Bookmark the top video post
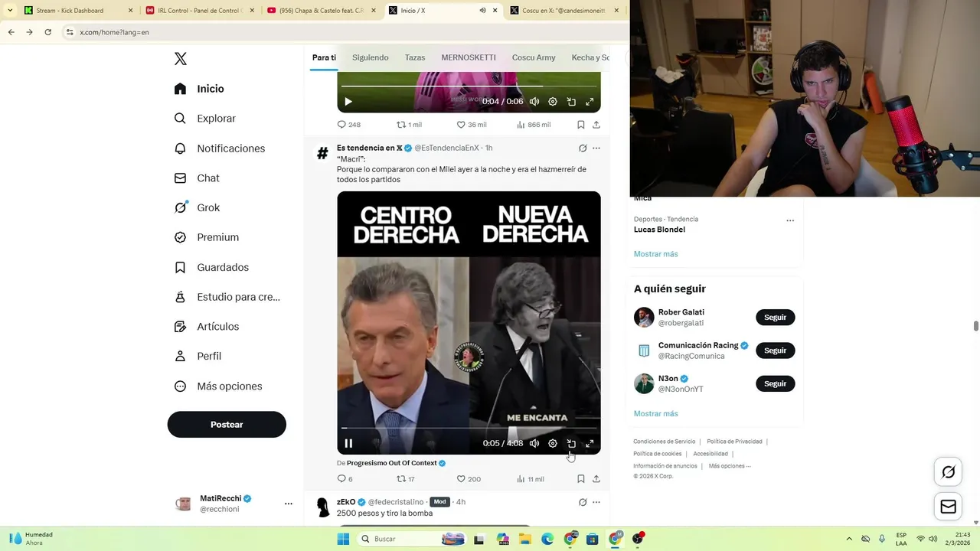The image size is (980, 551). click(x=581, y=125)
